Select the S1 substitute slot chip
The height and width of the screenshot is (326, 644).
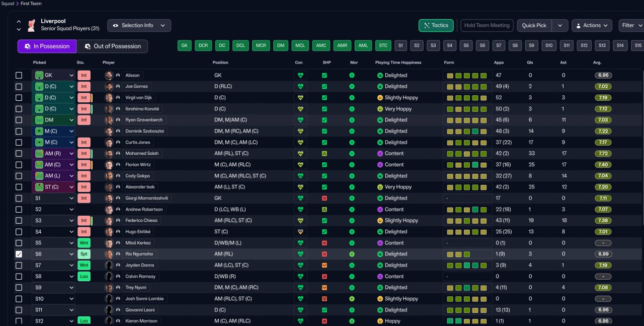point(400,46)
